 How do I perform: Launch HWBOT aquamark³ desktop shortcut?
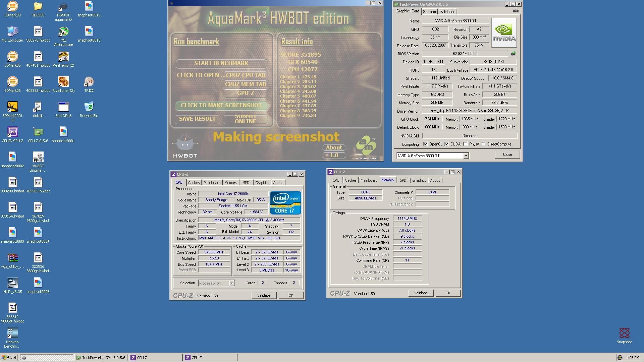click(63, 11)
